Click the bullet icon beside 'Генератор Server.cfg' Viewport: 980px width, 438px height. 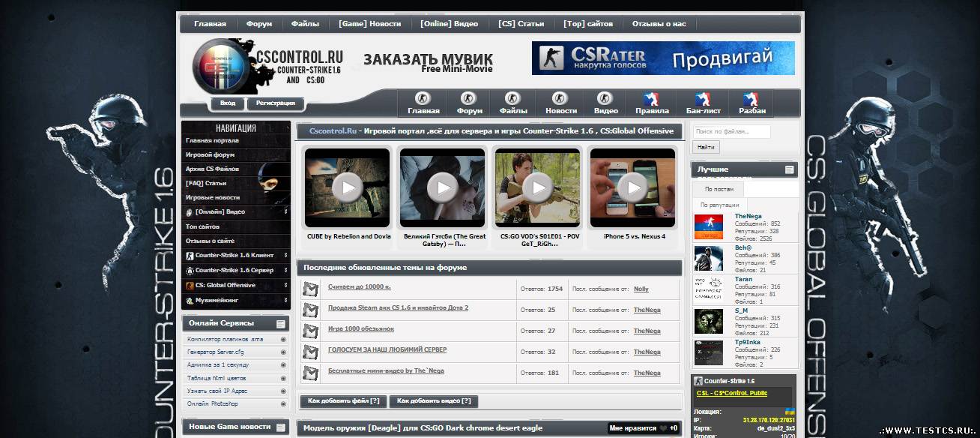coord(283,352)
